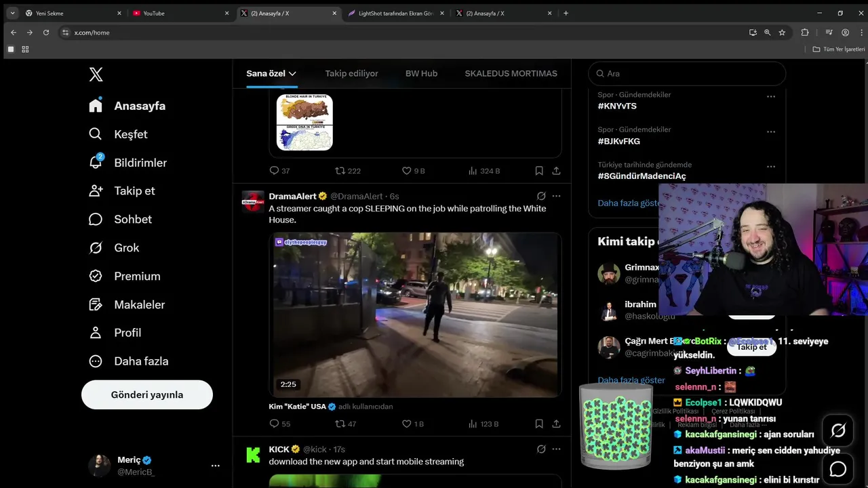Open account menu dots next to Meriç
868x488 pixels.
[216, 466]
